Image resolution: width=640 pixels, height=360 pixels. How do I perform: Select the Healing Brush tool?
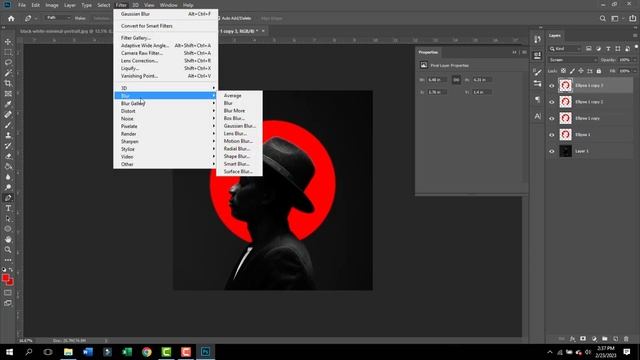[8, 115]
